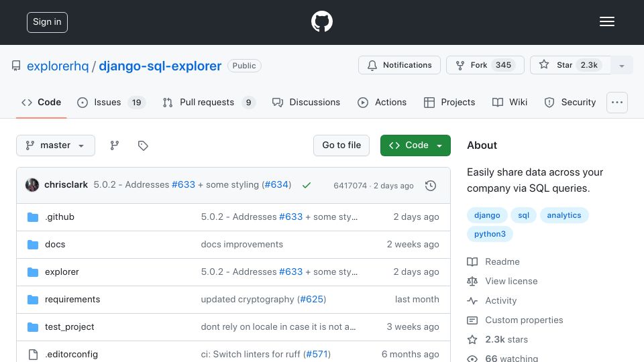The image size is (644, 362).
Task: Open the .editorconfig file
Action: point(72,354)
